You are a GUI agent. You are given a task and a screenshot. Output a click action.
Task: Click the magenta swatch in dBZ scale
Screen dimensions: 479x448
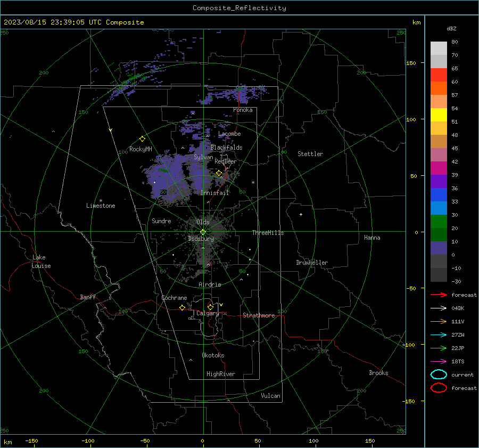[439, 168]
